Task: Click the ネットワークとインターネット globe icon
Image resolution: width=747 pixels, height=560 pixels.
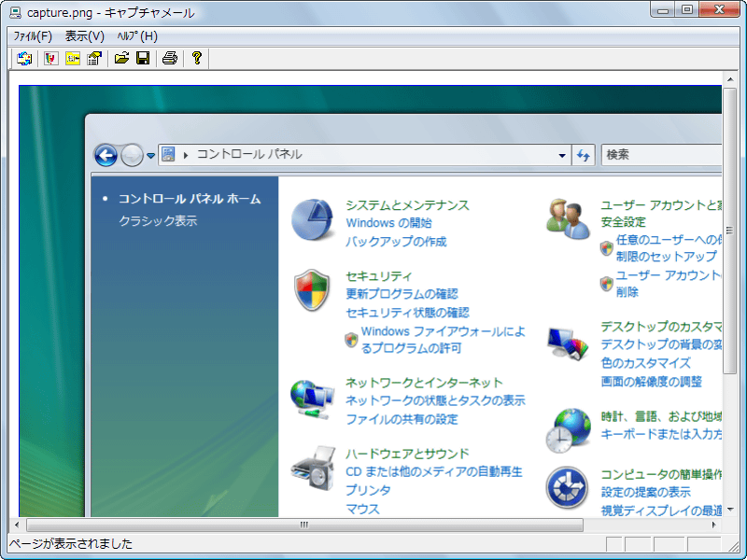Action: tap(312, 399)
